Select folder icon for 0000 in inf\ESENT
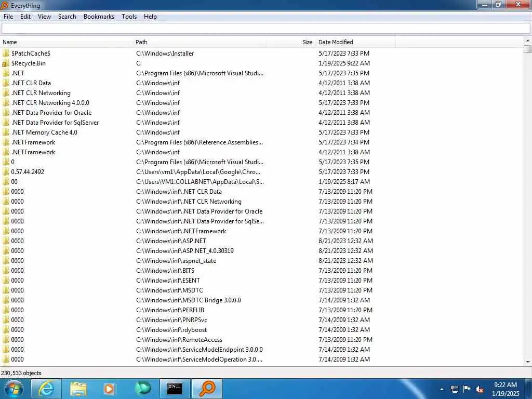The height and width of the screenshot is (399, 532). coord(6,280)
